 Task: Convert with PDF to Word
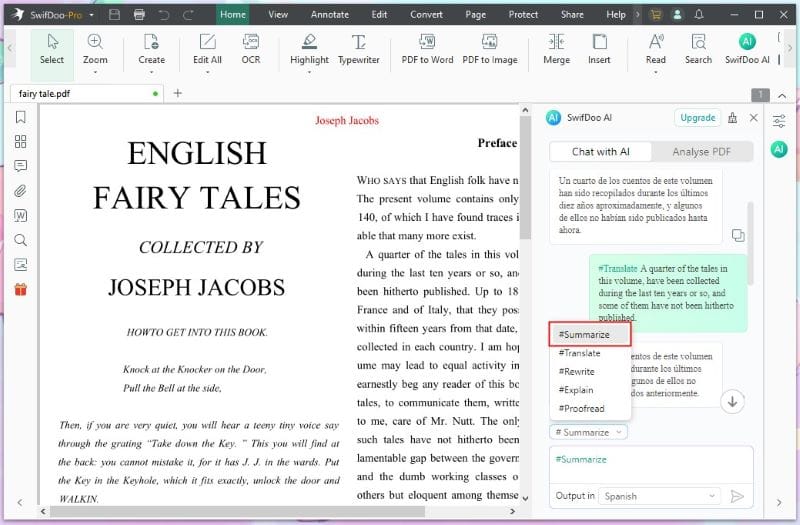tap(427, 49)
